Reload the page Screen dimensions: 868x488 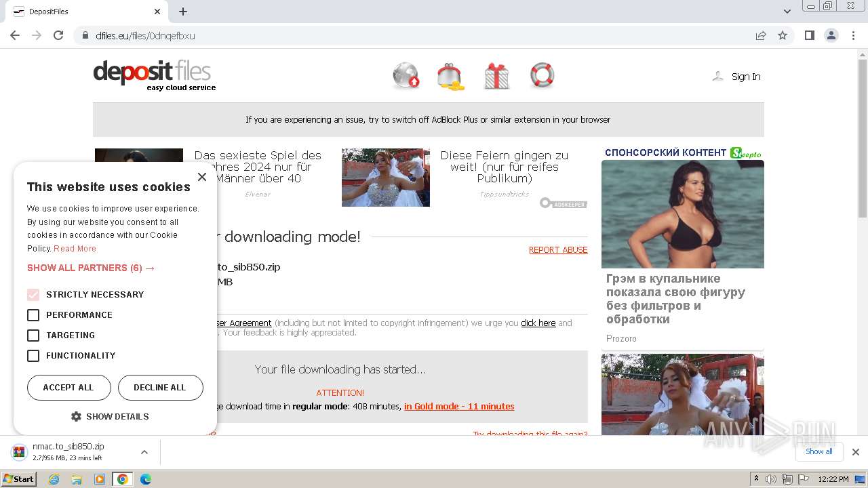coord(58,35)
